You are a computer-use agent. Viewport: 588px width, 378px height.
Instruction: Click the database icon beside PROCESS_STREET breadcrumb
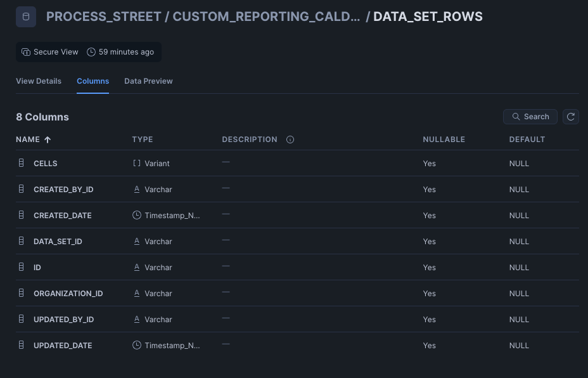pyautogui.click(x=26, y=16)
